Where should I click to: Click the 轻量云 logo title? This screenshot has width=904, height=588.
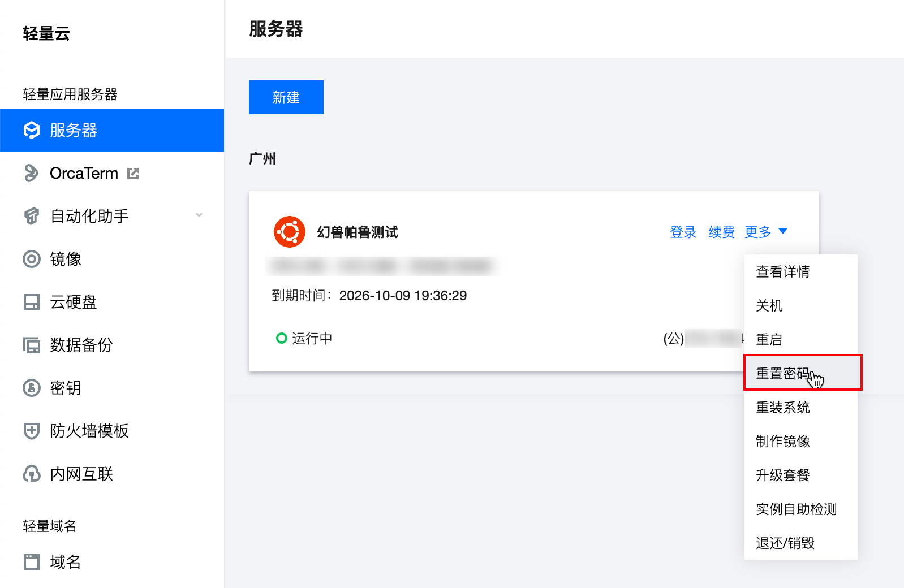pos(46,33)
